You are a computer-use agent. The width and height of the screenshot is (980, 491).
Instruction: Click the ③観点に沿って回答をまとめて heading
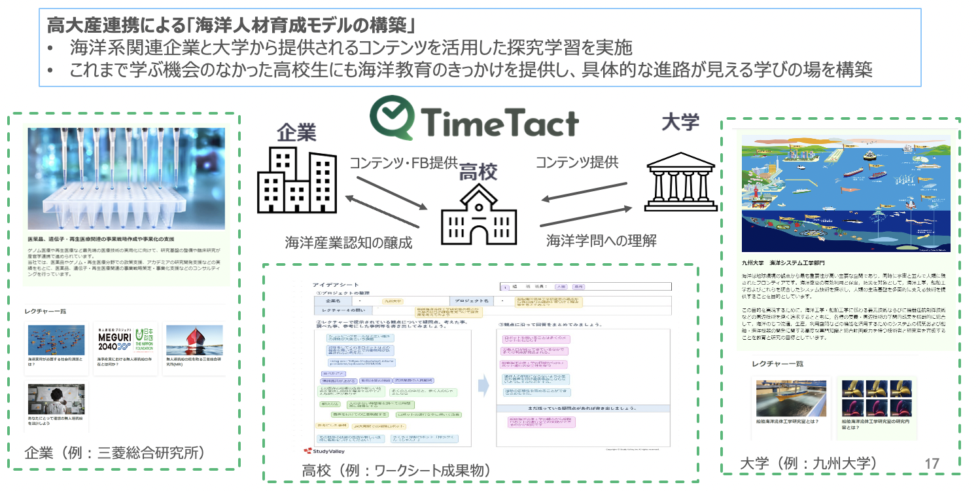coord(550,325)
